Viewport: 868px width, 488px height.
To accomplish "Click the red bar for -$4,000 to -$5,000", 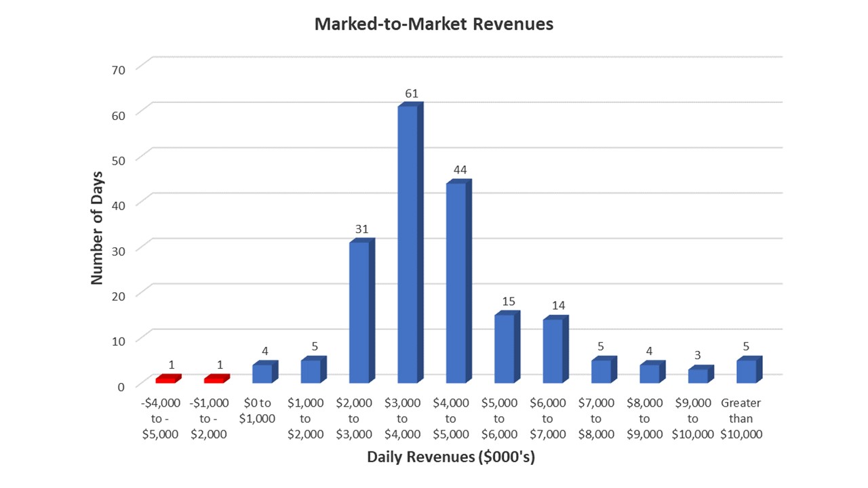I will pos(167,380).
